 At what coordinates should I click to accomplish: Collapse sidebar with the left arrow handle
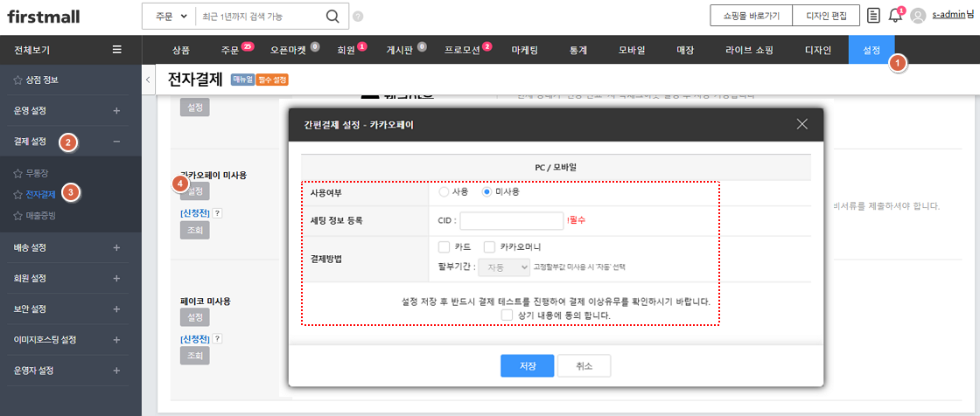coord(148,80)
